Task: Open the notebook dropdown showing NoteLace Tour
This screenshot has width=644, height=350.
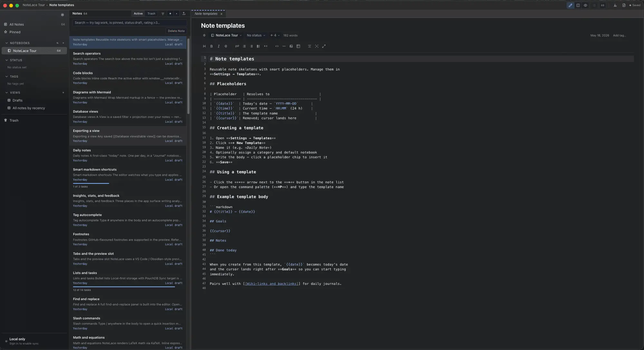Action: [226, 35]
